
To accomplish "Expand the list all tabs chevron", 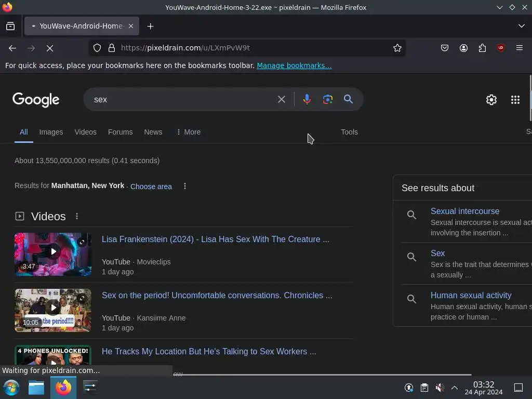I will tap(522, 26).
